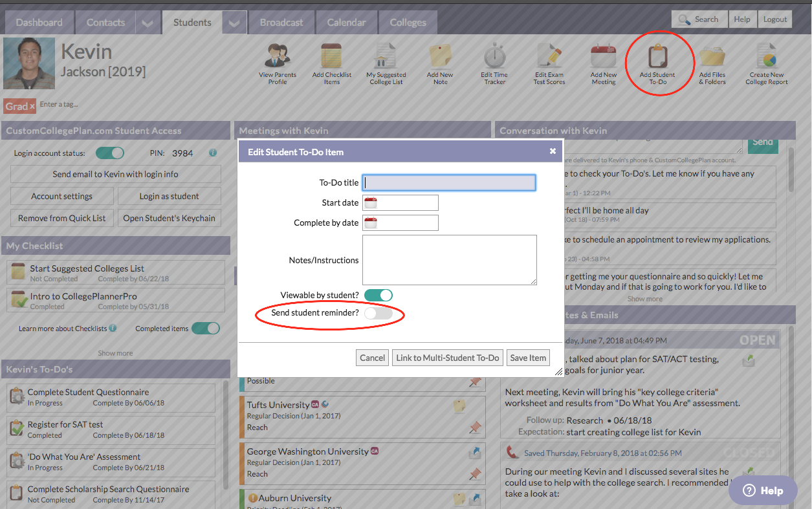The height and width of the screenshot is (509, 812).
Task: Open the floating Help chat button
Action: pos(764,490)
